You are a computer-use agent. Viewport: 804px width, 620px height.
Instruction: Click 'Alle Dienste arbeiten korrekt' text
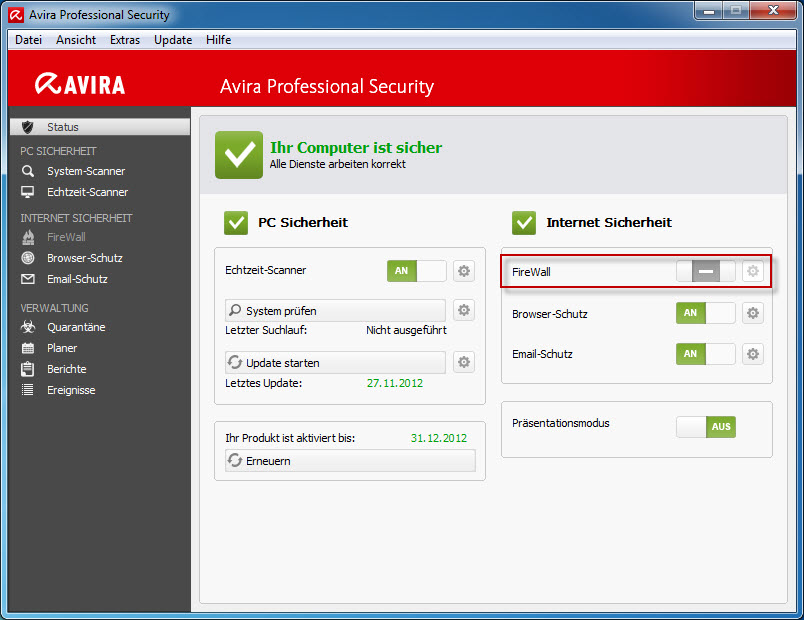coord(338,164)
